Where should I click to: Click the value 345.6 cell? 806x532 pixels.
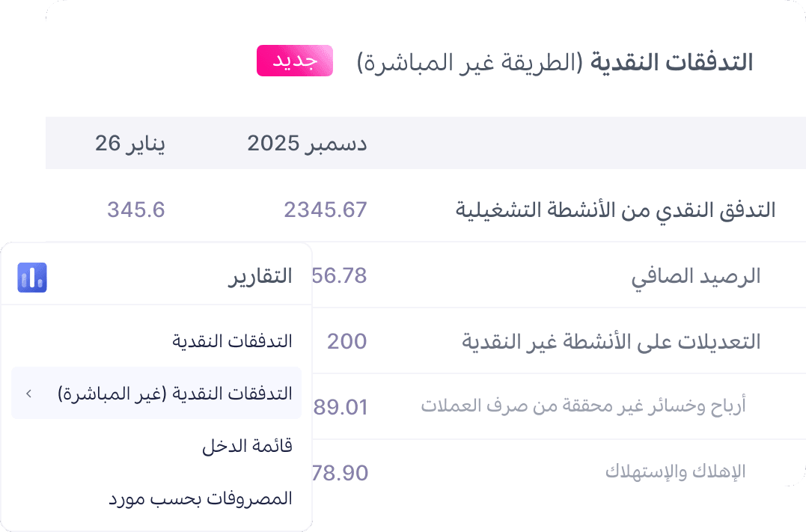click(136, 210)
